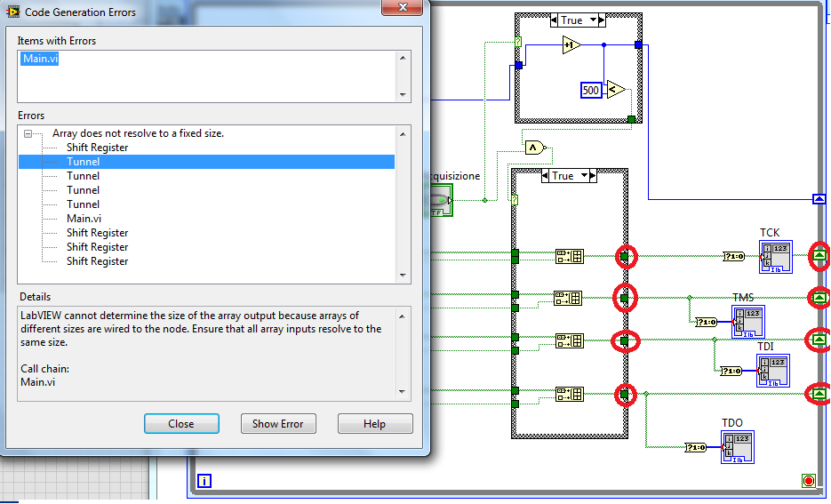The image size is (831, 504).
Task: Select the TCK array indicator terminal
Action: click(x=776, y=257)
